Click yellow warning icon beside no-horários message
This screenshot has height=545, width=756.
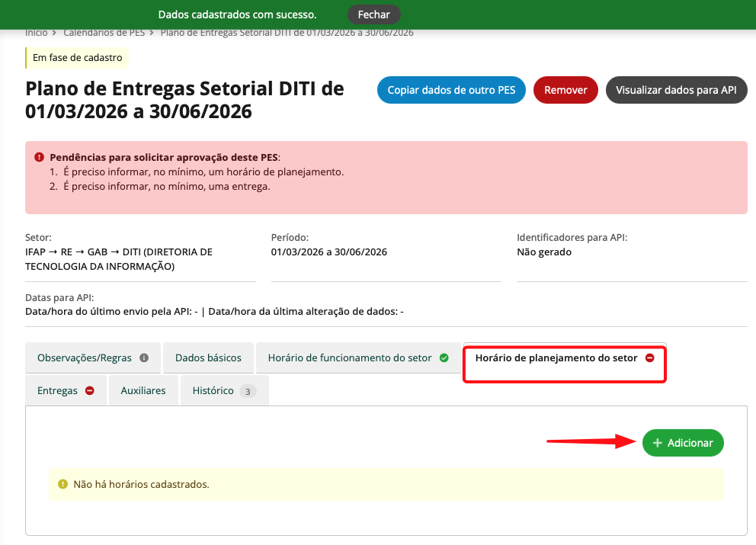point(62,484)
